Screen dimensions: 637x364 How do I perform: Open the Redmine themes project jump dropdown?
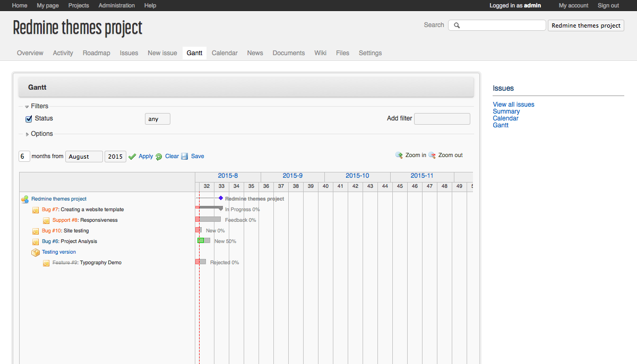click(586, 25)
